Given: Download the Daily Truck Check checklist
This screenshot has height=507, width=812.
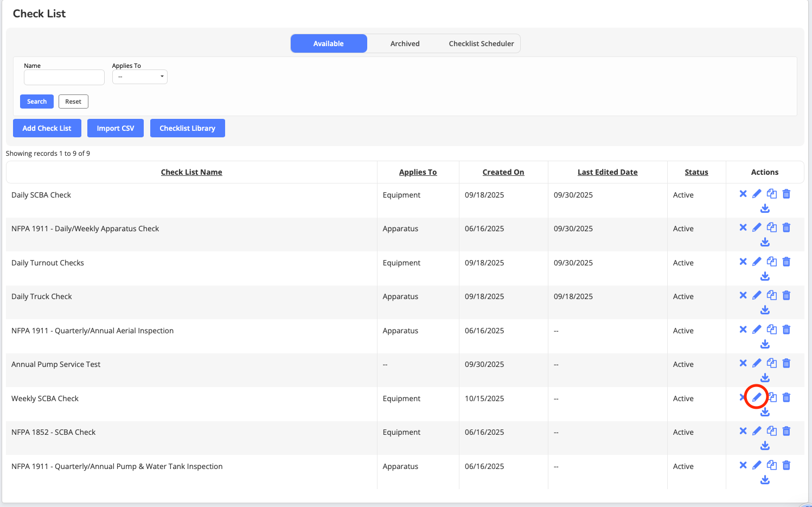Looking at the screenshot, I should pyautogui.click(x=765, y=310).
